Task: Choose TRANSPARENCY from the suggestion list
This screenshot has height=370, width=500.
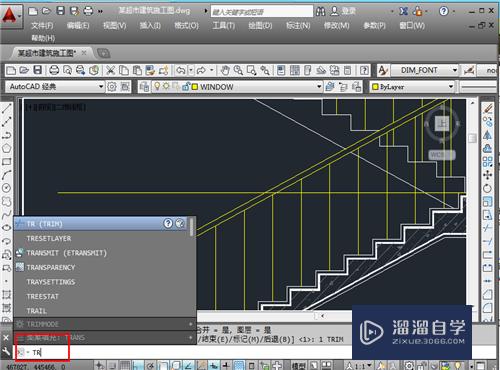Action: [104, 267]
